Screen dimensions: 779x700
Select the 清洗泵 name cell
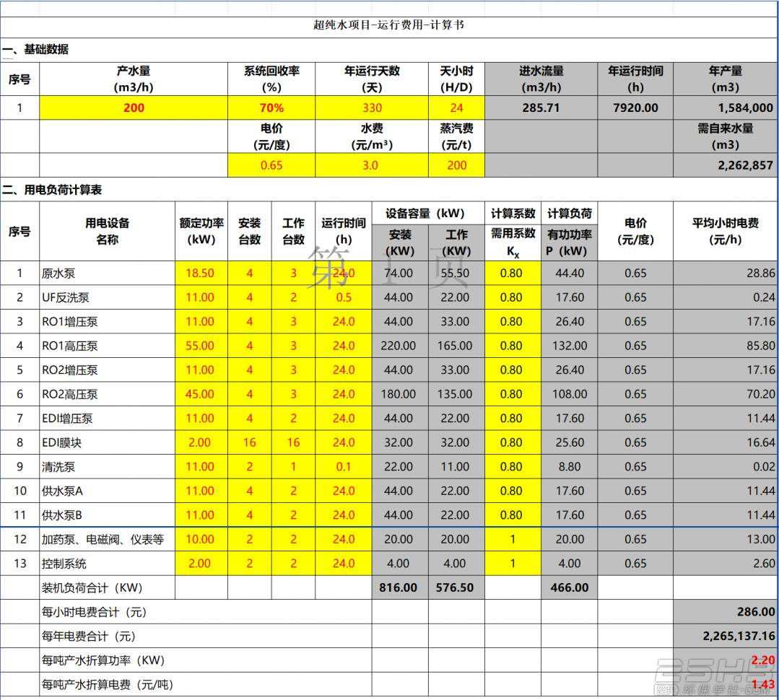pos(108,467)
